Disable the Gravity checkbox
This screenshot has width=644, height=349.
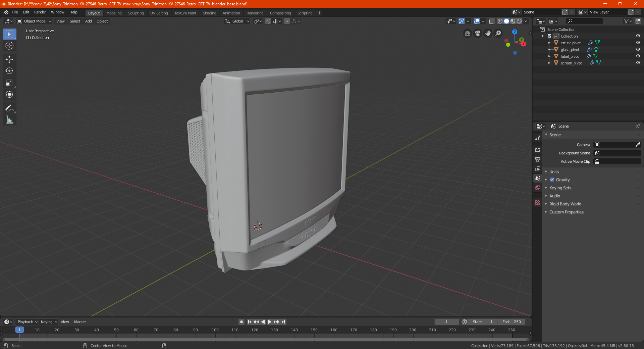coord(552,180)
